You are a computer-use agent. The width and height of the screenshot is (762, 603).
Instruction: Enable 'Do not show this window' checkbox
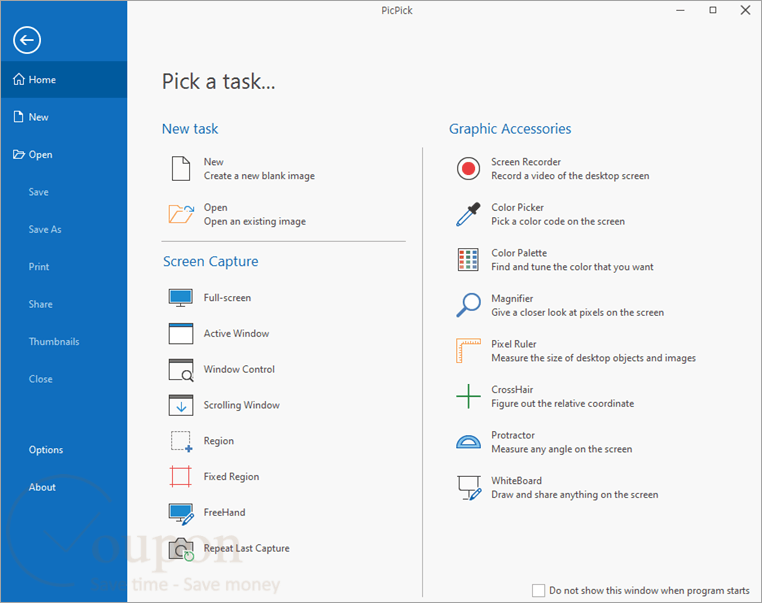point(538,590)
